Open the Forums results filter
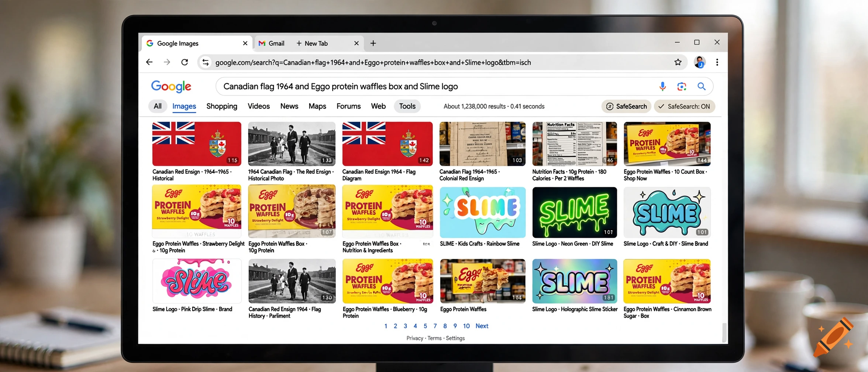This screenshot has height=372, width=868. 349,106
